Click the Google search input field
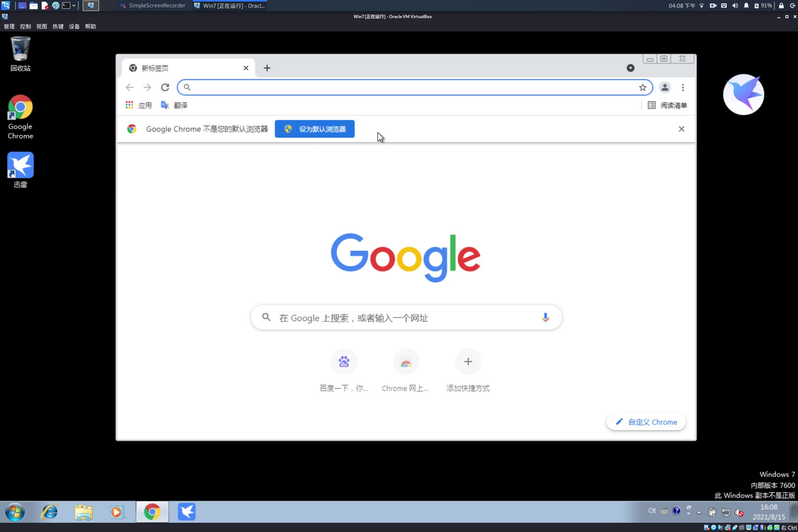 [406, 317]
